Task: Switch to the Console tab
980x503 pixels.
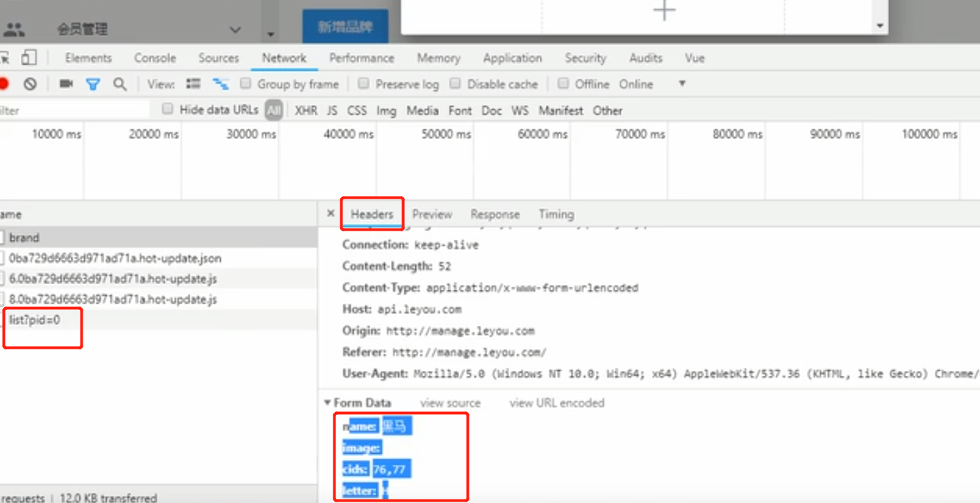Action: pos(155,58)
